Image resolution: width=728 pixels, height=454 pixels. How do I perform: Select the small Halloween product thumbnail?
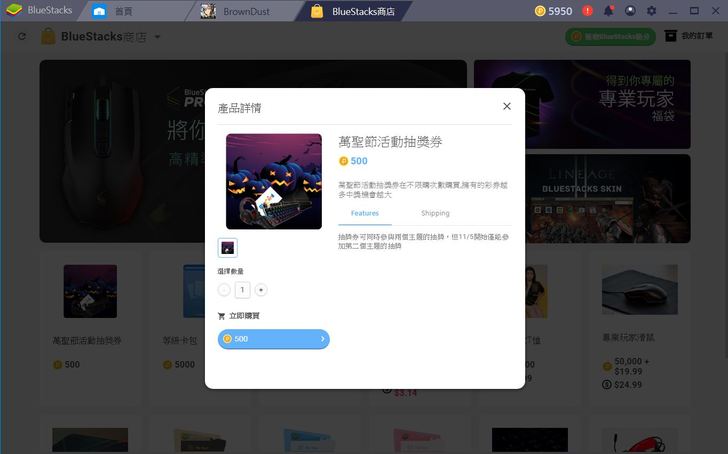[x=228, y=247]
